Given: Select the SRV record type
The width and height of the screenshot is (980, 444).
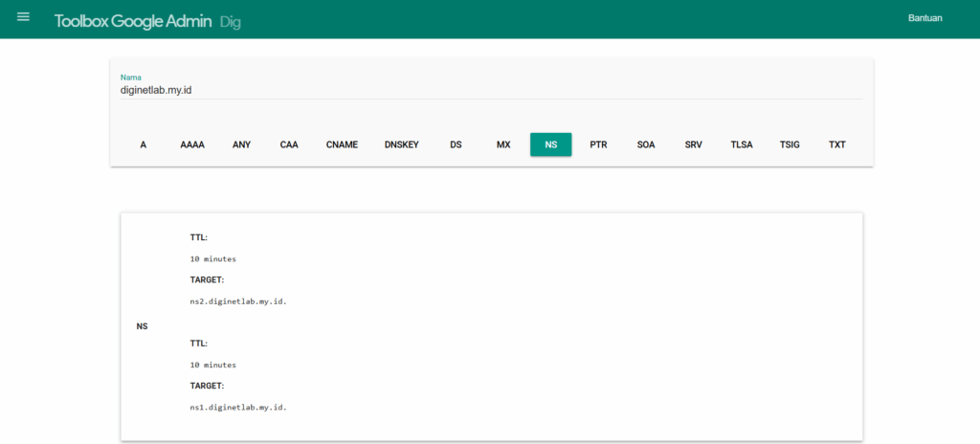Looking at the screenshot, I should [x=693, y=144].
